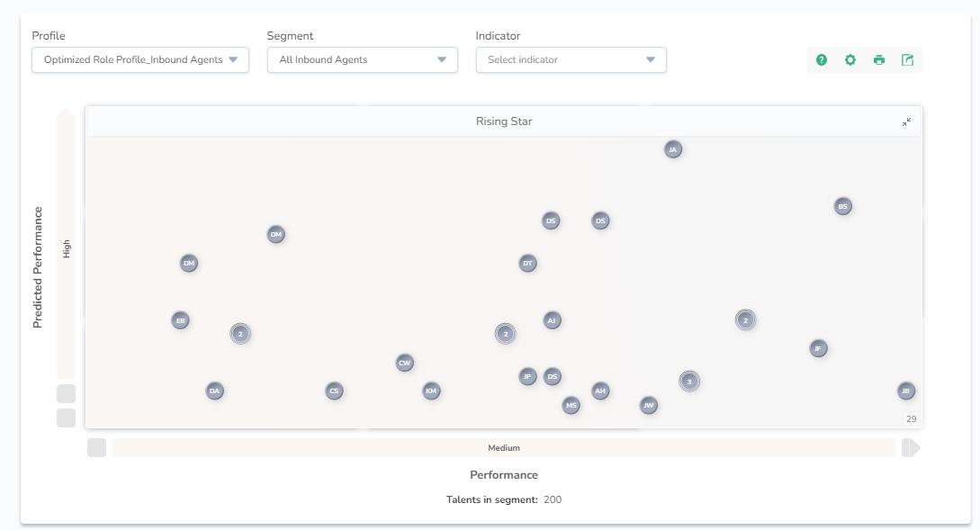Select the Medium performance axis segment
Screen dimensions: 980x530
pos(504,447)
